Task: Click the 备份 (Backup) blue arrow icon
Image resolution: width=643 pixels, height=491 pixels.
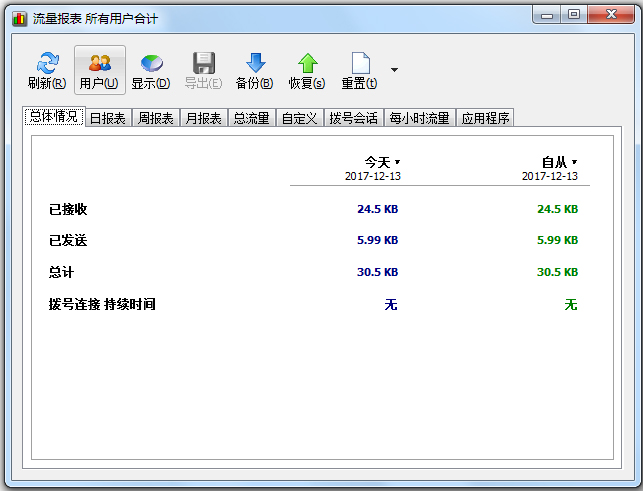Action: point(254,64)
